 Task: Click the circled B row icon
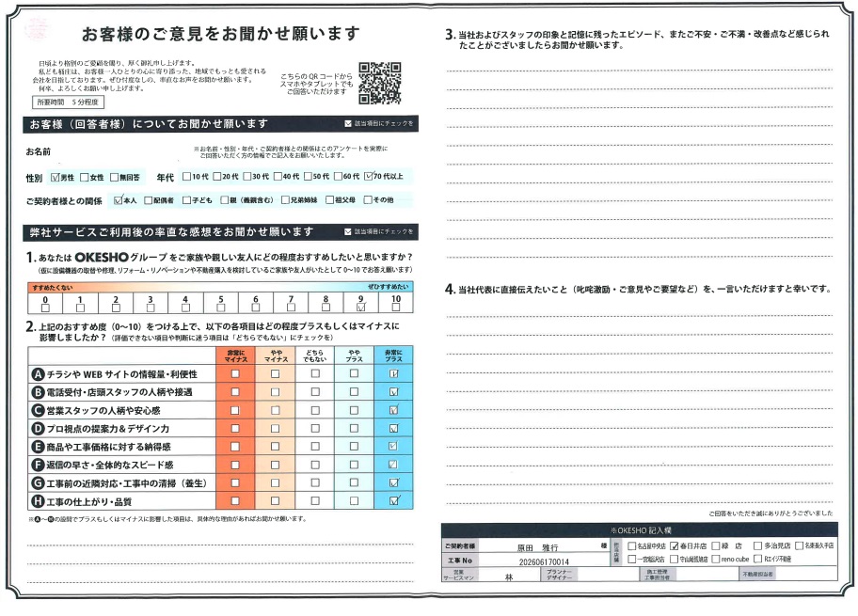click(x=38, y=392)
